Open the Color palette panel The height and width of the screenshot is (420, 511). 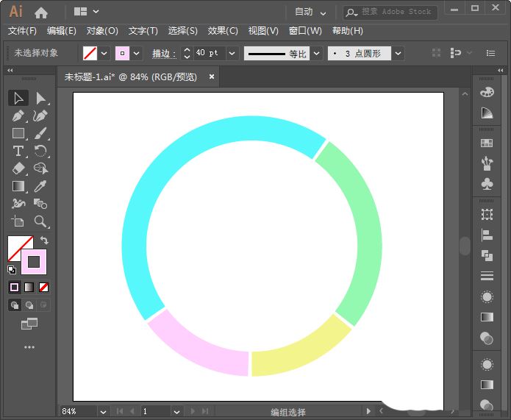[x=486, y=92]
